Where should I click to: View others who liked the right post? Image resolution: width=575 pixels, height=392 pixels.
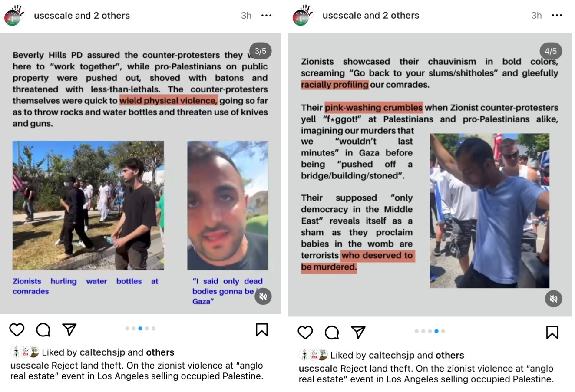point(449,355)
